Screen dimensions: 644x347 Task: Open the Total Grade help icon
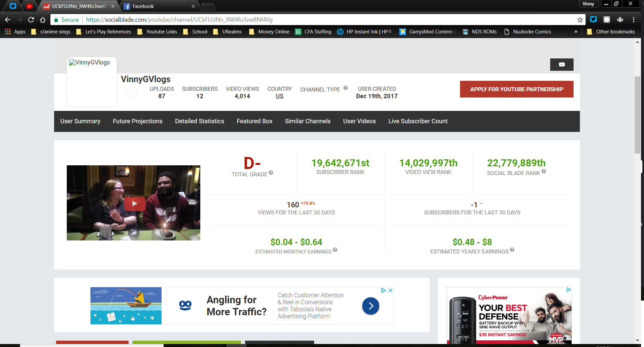coord(271,173)
